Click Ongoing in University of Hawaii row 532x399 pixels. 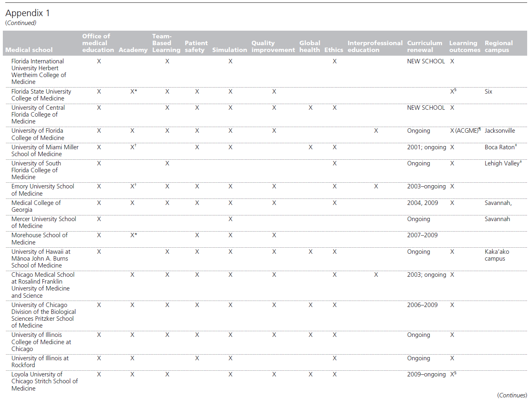pos(418,252)
